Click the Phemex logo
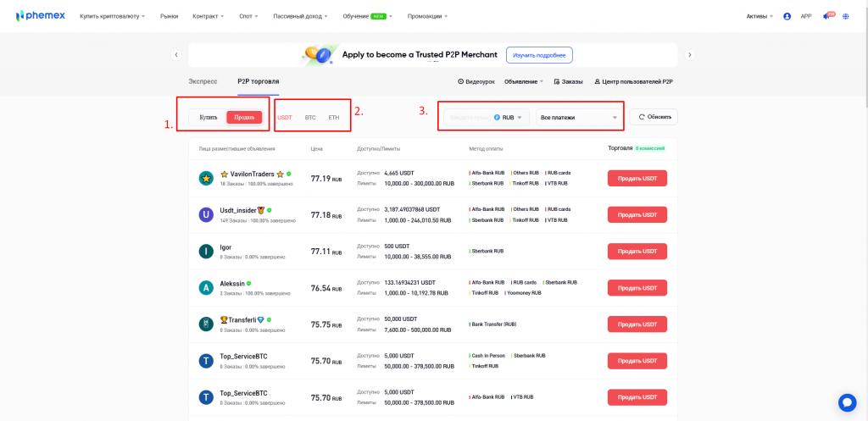868x421 pixels. [41, 16]
